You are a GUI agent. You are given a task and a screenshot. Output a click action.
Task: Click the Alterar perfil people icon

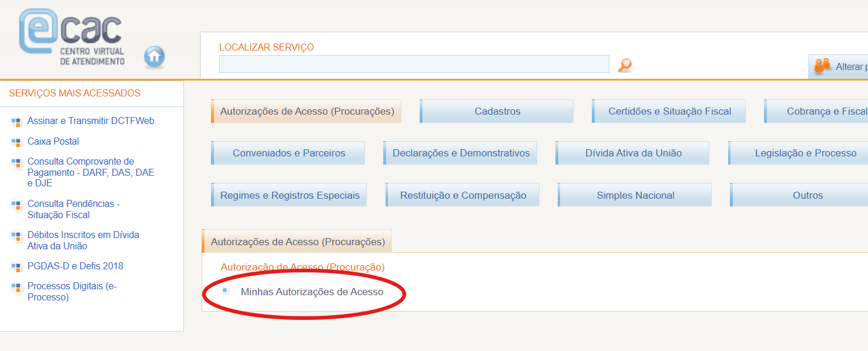pyautogui.click(x=822, y=66)
